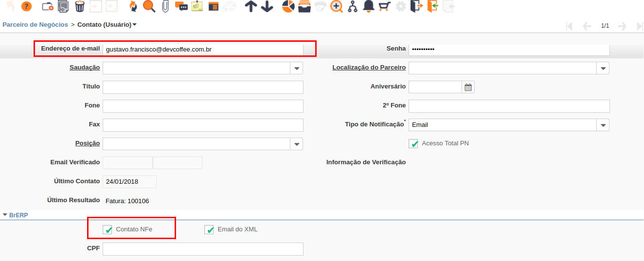644x261 pixels.
Task: Open the print preview via the printer icon
Action: coord(321,6)
